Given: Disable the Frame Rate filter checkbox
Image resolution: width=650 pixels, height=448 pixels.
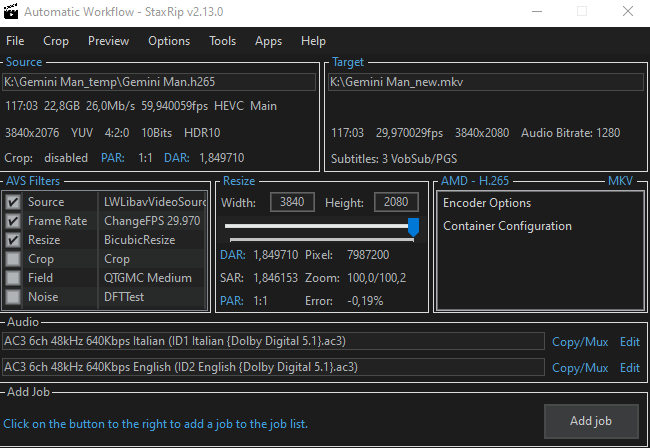Looking at the screenshot, I should [x=13, y=221].
